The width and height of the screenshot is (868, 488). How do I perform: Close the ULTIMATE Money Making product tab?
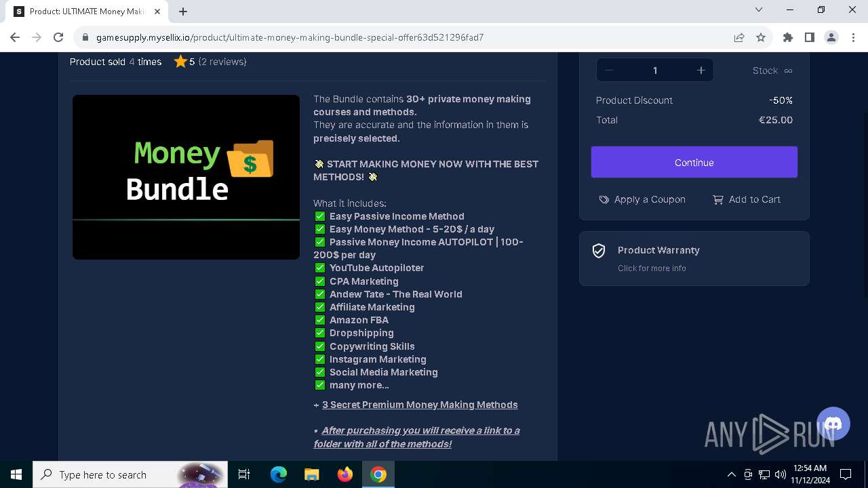pyautogui.click(x=158, y=11)
